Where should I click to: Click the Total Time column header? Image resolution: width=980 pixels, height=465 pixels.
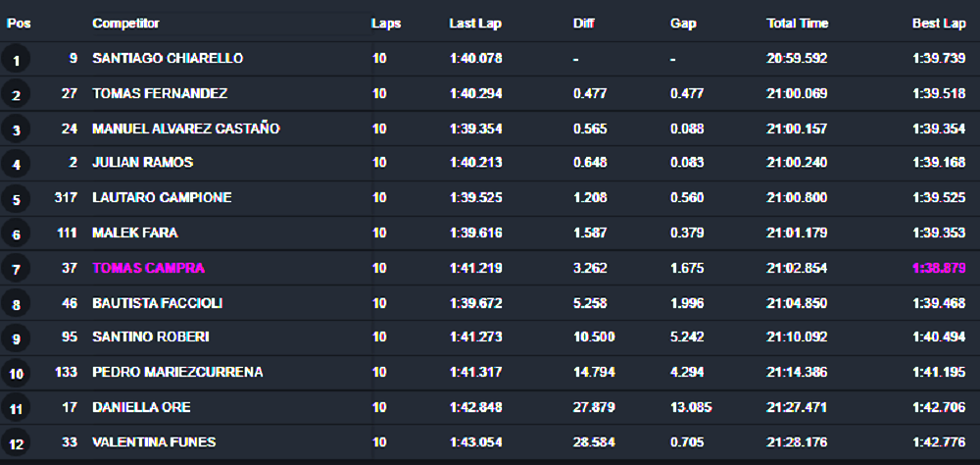797,24
